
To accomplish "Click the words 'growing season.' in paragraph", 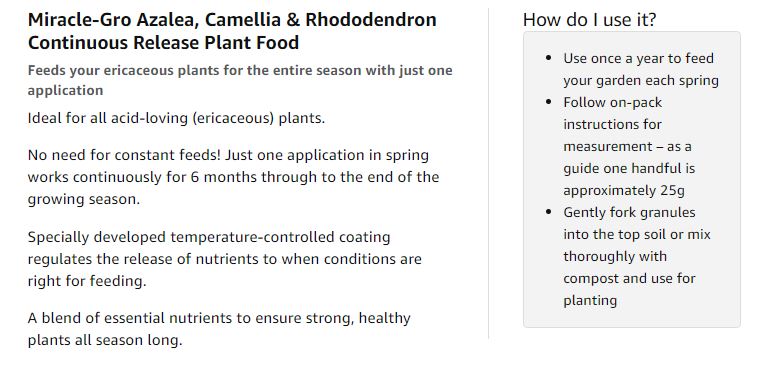I will (x=84, y=199).
